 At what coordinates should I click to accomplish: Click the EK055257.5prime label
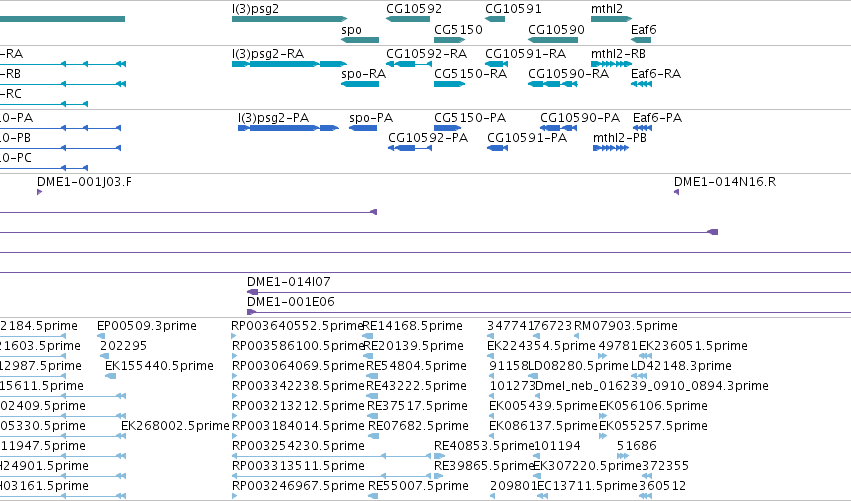(x=653, y=426)
